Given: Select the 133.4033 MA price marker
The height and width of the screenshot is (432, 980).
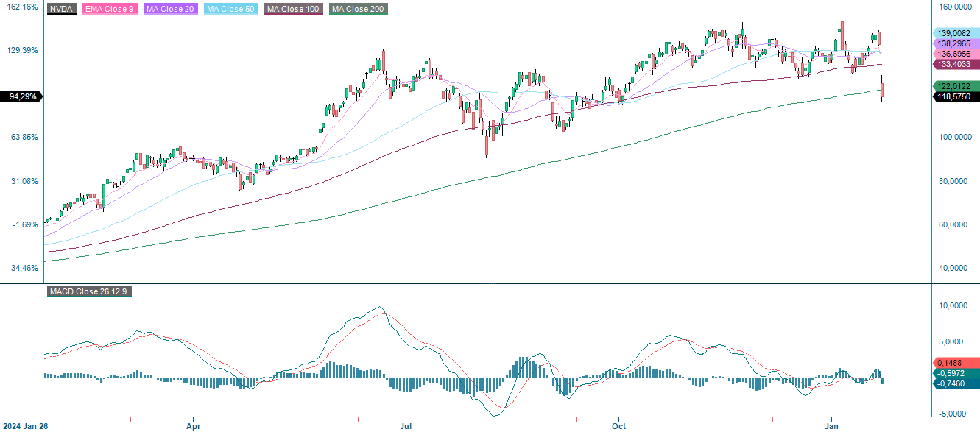Looking at the screenshot, I should [x=953, y=65].
